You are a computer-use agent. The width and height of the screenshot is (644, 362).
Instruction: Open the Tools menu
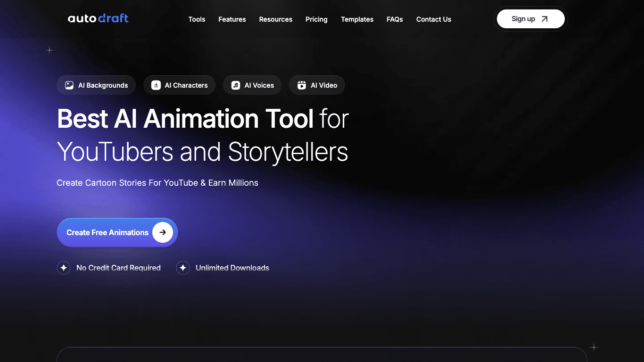pyautogui.click(x=197, y=19)
